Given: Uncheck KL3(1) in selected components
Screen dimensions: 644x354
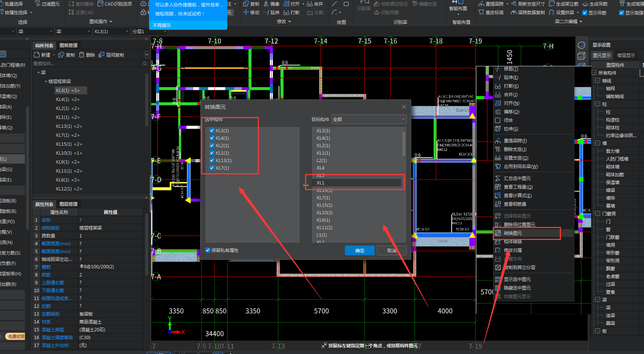Looking at the screenshot, I should (212, 130).
